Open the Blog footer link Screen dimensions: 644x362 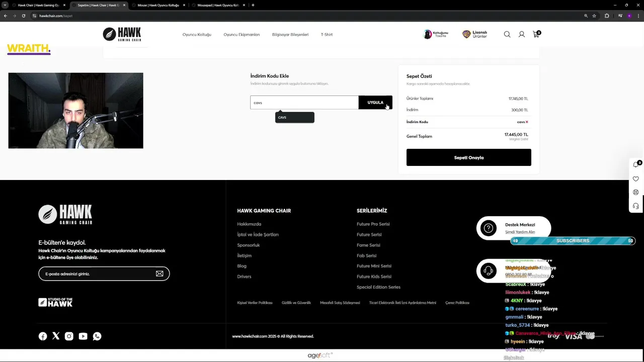pos(242,266)
